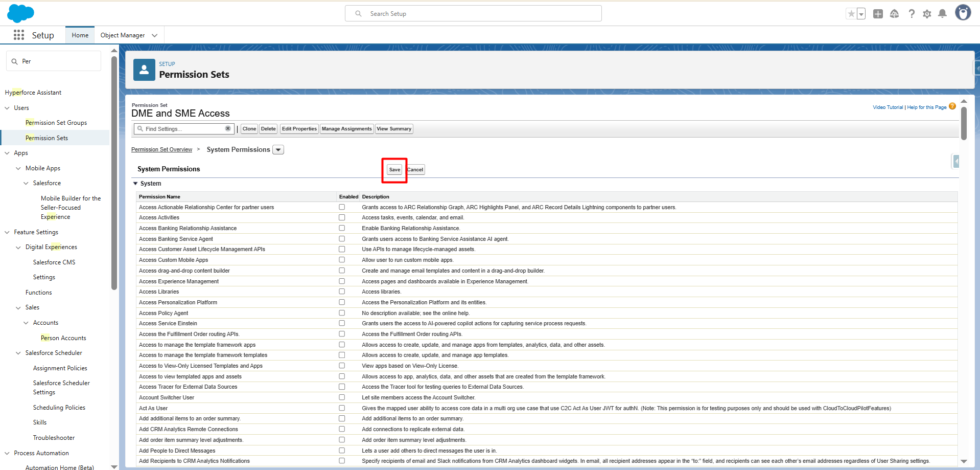View the Notifications bell

coord(942,14)
